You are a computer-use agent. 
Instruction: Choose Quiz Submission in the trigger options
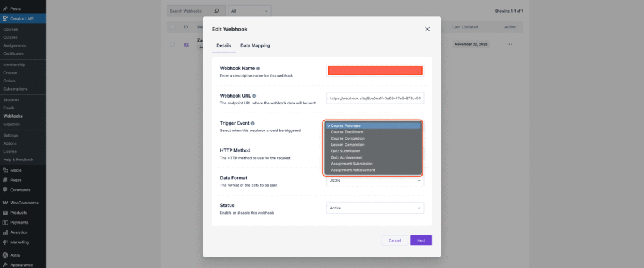[346, 151]
